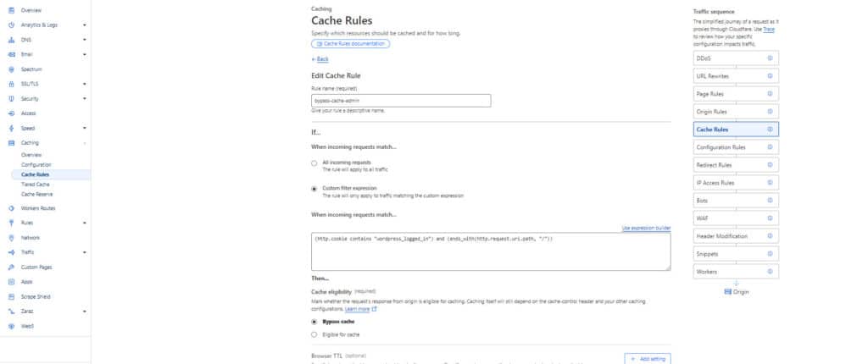Image resolution: width=868 pixels, height=364 pixels.
Task: Click the info icon next to WAF
Action: point(770,218)
